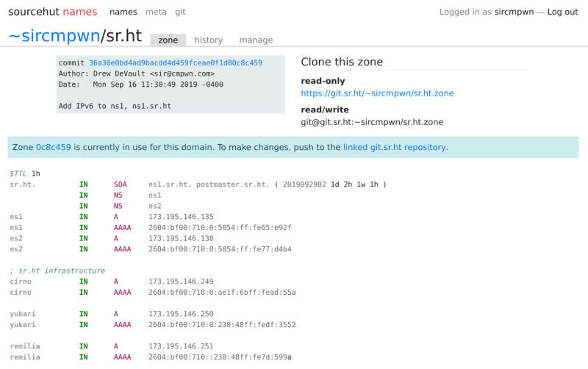The width and height of the screenshot is (588, 369).
Task: Select the zone tab
Action: click(168, 40)
